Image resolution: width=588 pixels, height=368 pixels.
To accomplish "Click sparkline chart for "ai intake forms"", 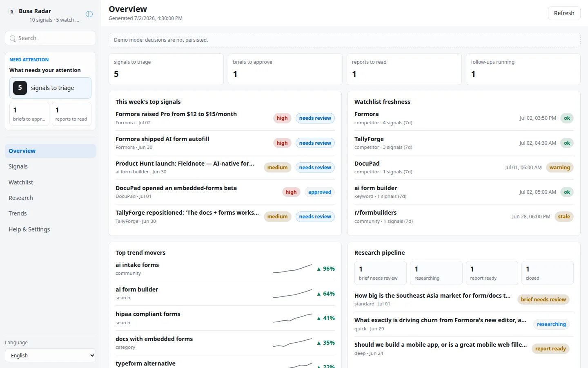I will [x=292, y=269].
